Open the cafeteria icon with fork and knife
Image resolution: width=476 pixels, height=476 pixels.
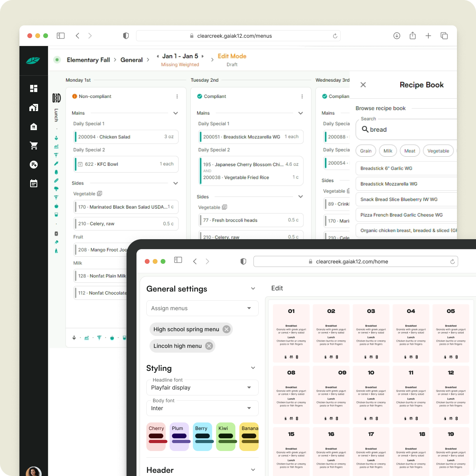pyautogui.click(x=34, y=127)
